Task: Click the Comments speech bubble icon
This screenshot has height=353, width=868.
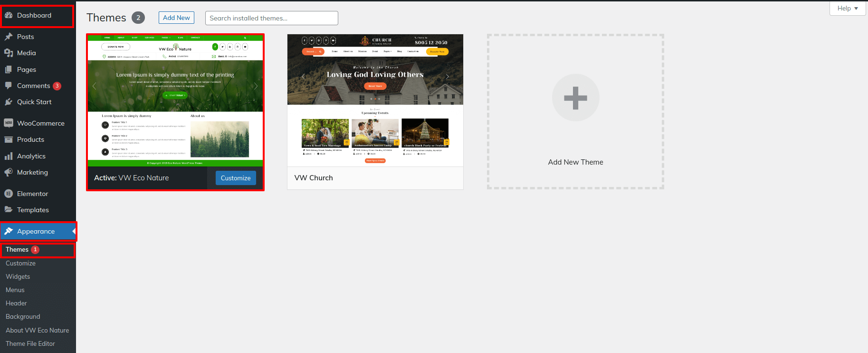Action: click(x=9, y=86)
